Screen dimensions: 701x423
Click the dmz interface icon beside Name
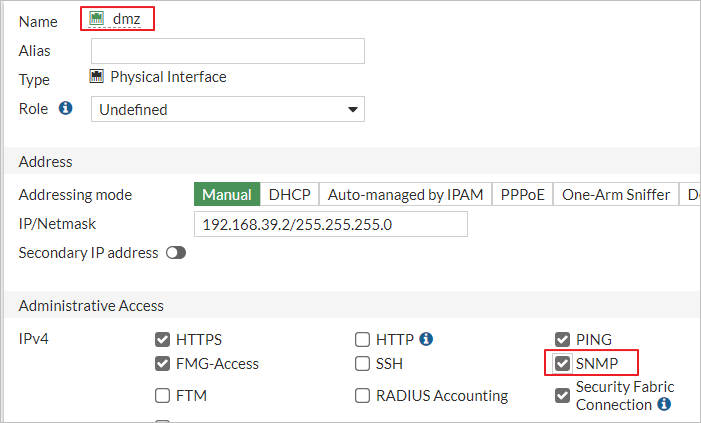tap(97, 18)
